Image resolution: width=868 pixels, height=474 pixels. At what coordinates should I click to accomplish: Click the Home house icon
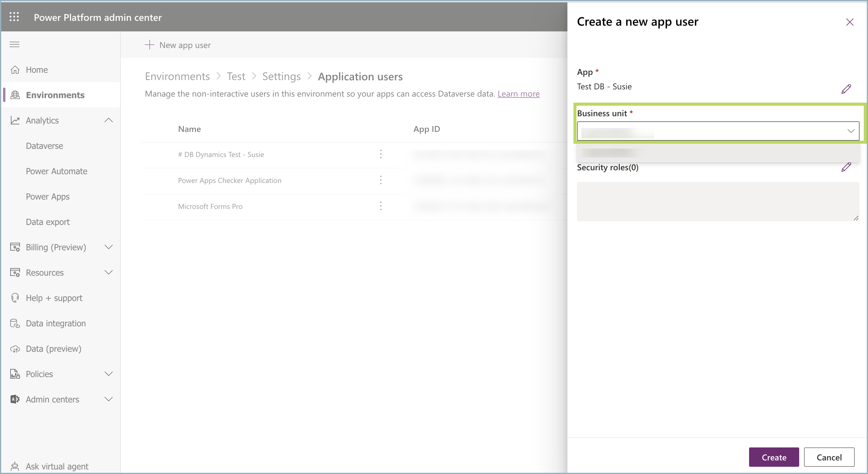point(15,70)
